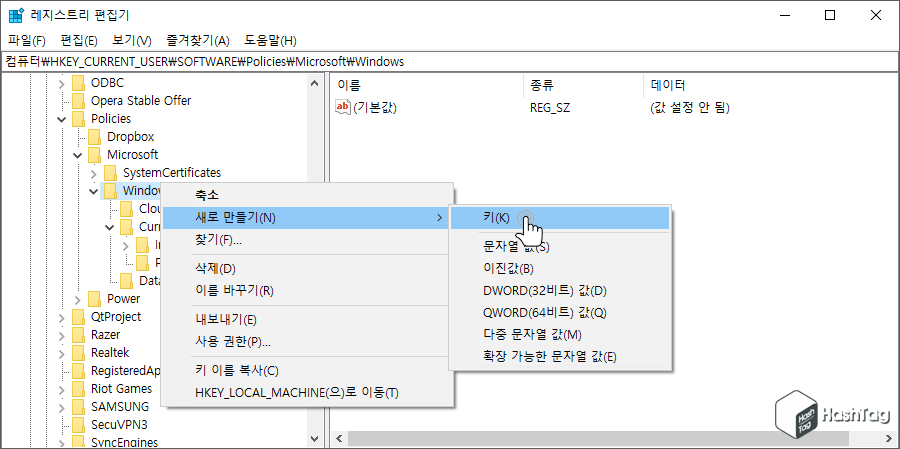Click the (기본값) string value icon
The height and width of the screenshot is (449, 900).
click(x=343, y=107)
